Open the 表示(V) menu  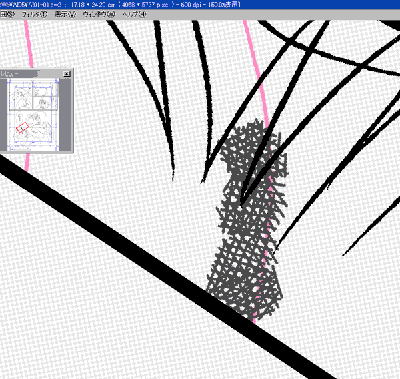point(65,14)
